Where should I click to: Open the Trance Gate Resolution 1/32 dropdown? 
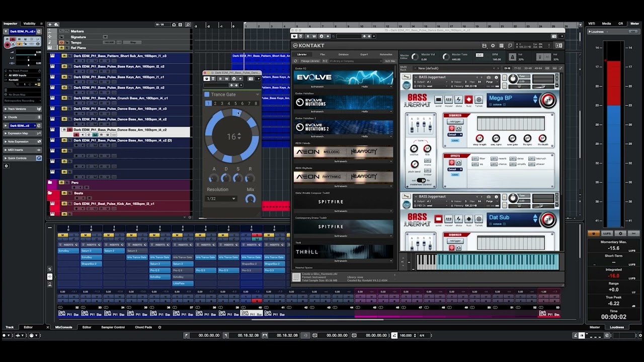coord(221,199)
